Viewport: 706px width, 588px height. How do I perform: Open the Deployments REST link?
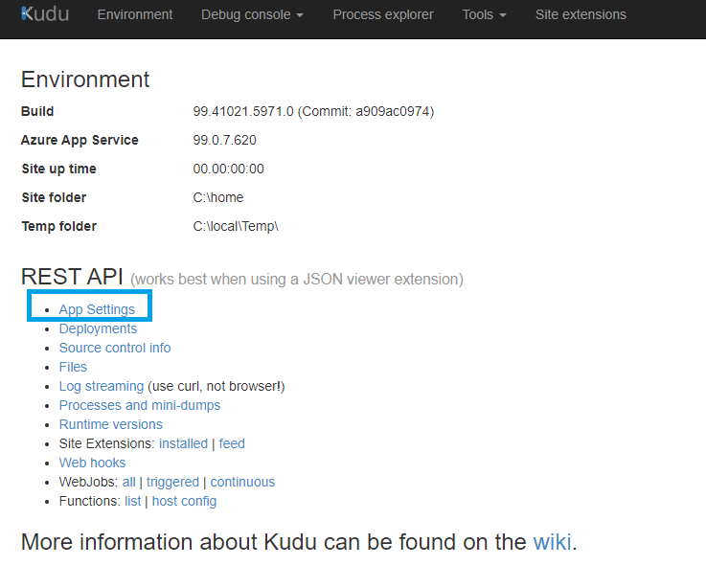(98, 328)
